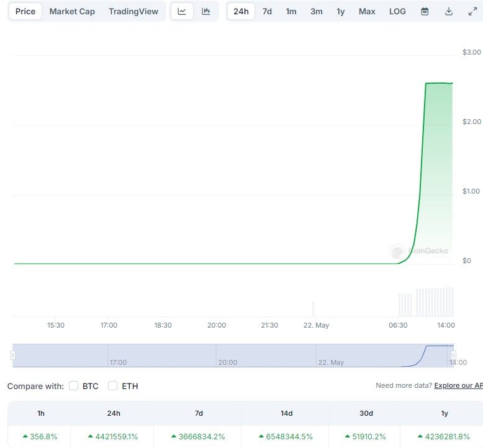This screenshot has height=448, width=483.
Task: Grab the right range selector handle
Action: tap(454, 356)
